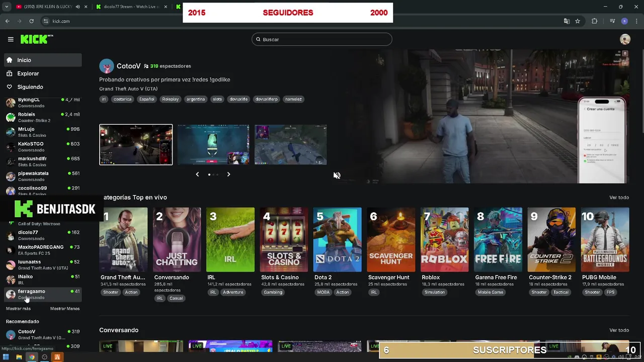This screenshot has height=362, width=644.
Task: Open Chrome three-dot menu
Action: pos(636,21)
